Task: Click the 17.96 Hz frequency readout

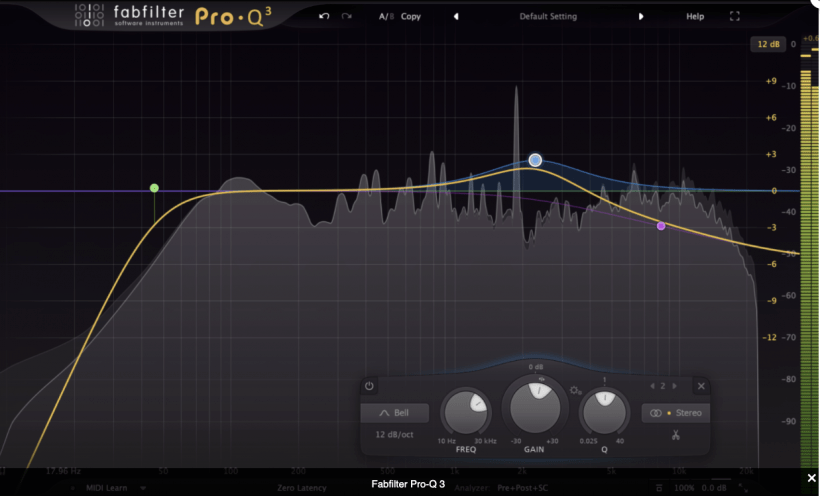Action: click(63, 471)
